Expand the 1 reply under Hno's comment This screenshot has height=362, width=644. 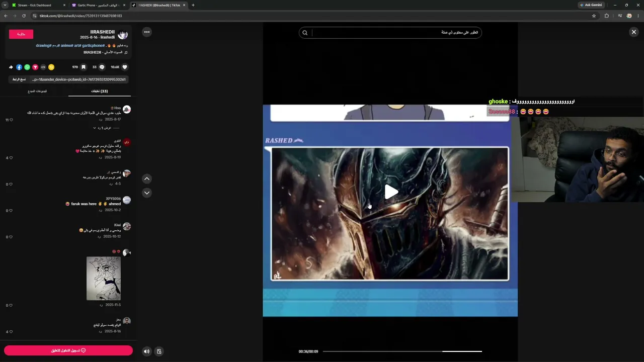pos(102,128)
